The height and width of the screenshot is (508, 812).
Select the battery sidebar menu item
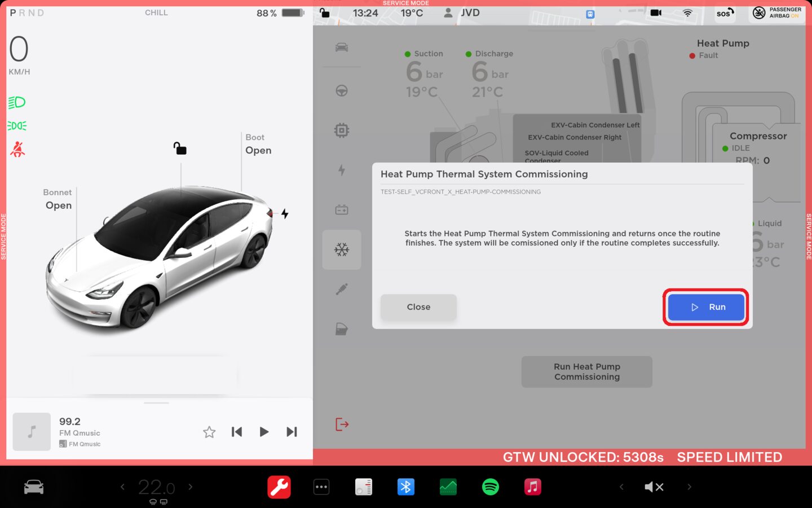pos(342,210)
